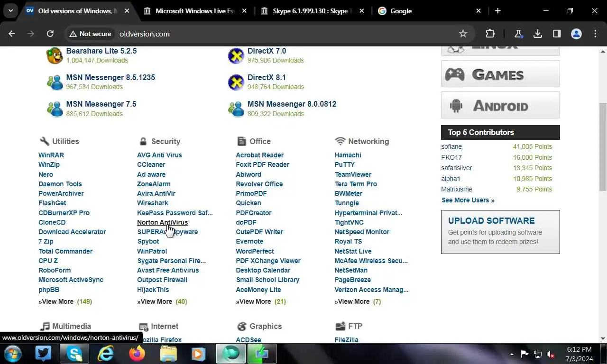Click See More Users link
The image size is (607, 364).
click(x=468, y=200)
